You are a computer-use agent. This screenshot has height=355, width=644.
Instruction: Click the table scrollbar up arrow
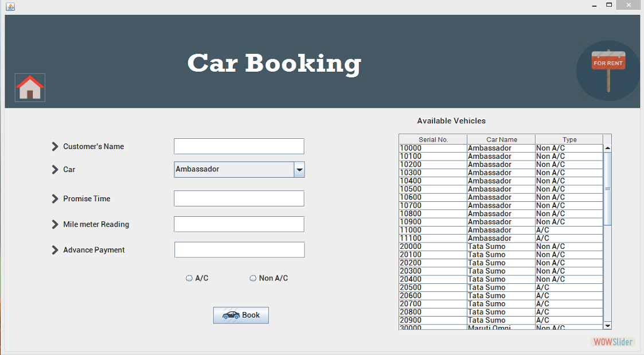(x=607, y=148)
